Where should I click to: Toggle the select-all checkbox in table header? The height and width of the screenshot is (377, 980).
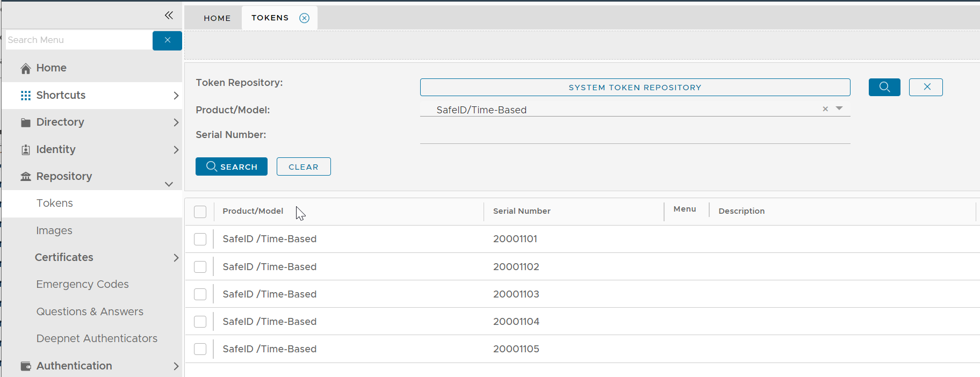[x=200, y=212]
